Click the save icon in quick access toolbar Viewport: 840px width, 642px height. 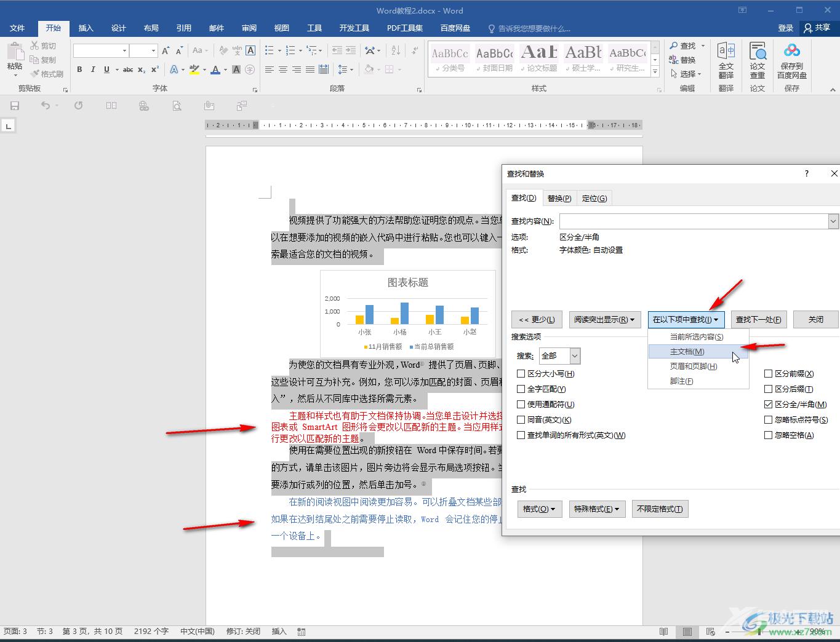point(15,106)
